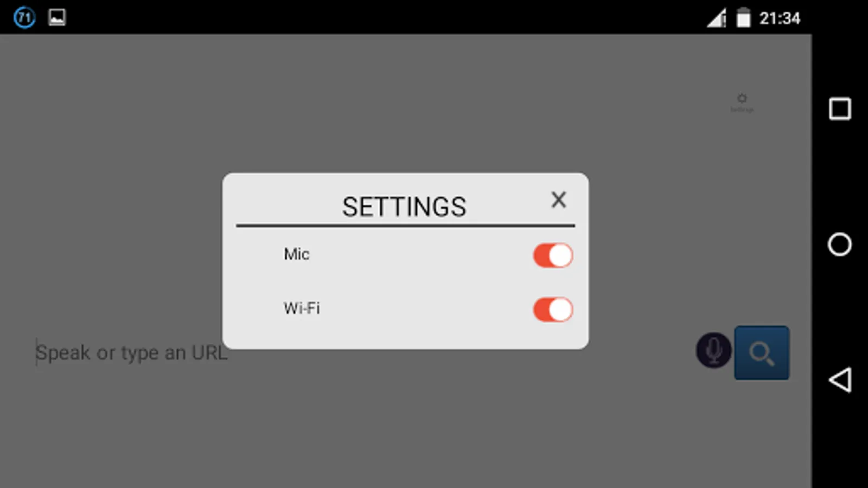Open the dimmed Settings gear icon
Screen dimensions: 868x488
(x=742, y=98)
